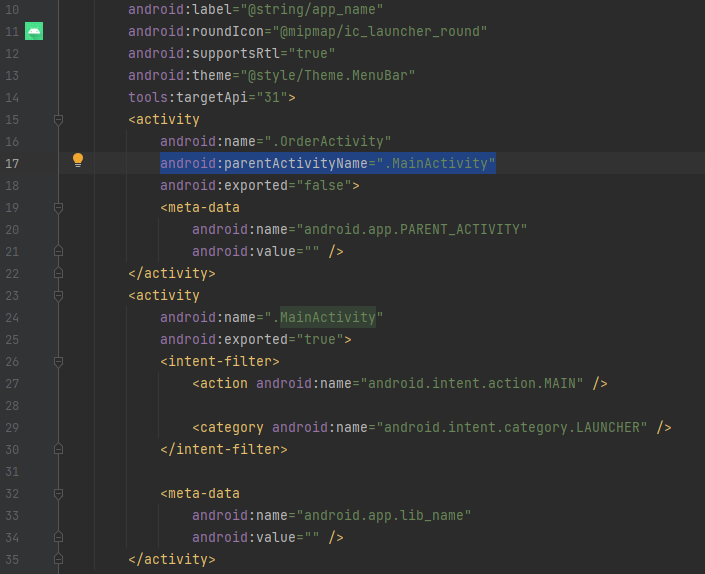The height and width of the screenshot is (574, 705).
Task: Open the yellow lightbulb quick-fix on line 17
Action: 78,160
